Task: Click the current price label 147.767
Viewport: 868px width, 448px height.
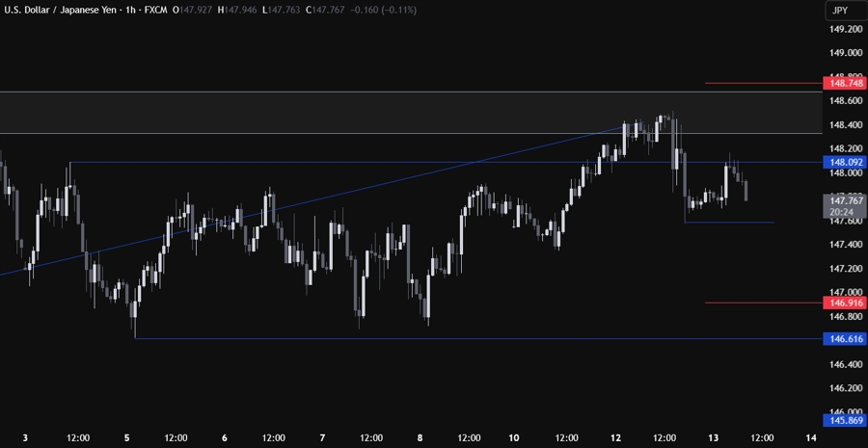Action: coord(843,200)
